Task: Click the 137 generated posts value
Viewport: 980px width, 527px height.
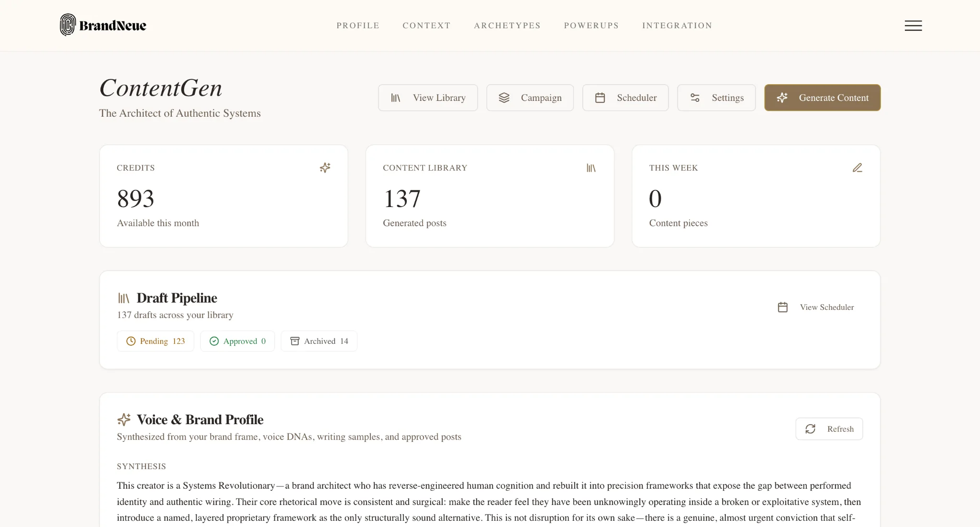Action: click(402, 198)
